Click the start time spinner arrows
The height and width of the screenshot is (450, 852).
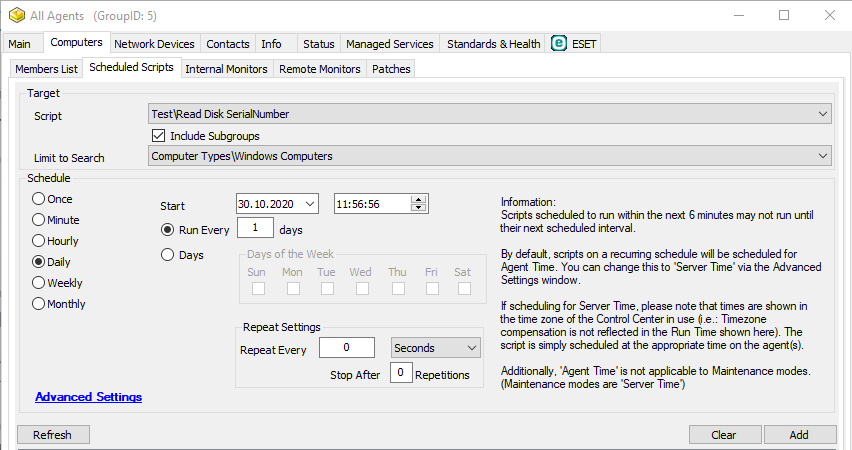click(x=419, y=203)
